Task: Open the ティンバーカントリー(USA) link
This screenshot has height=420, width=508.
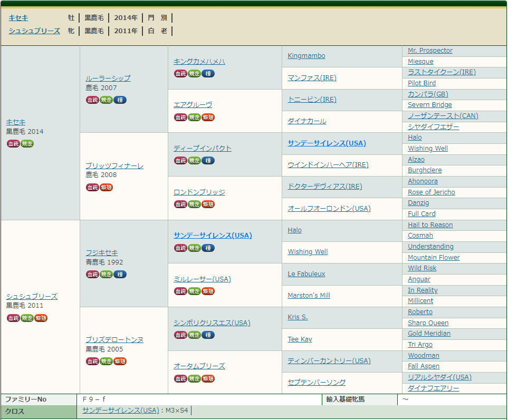Action: tap(329, 361)
